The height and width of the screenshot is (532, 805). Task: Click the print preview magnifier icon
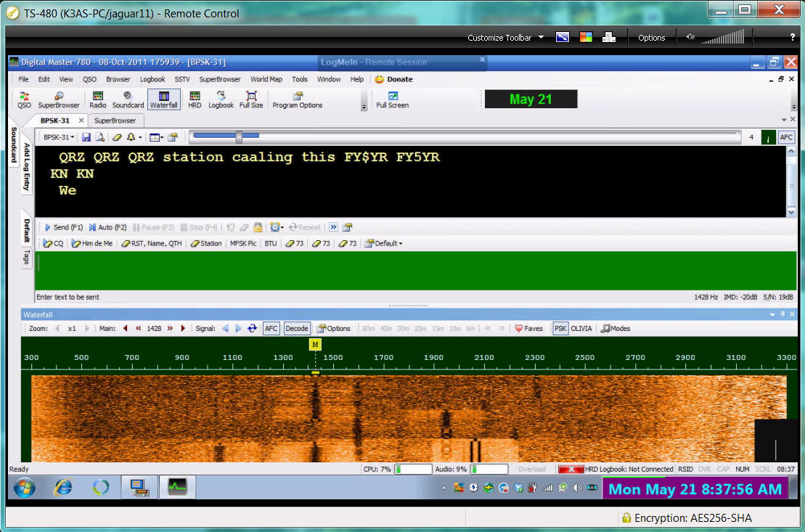point(100,137)
